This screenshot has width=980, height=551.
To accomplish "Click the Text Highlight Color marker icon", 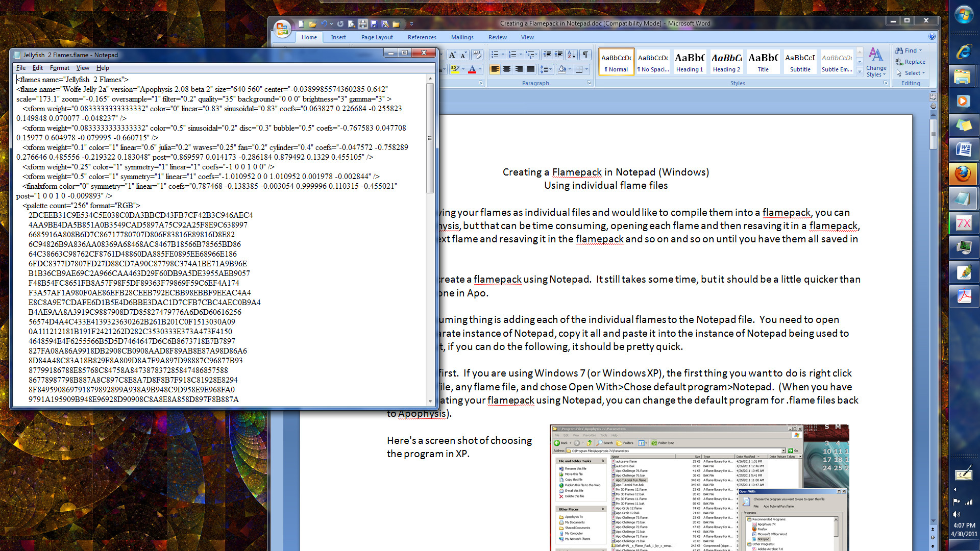I will click(454, 69).
